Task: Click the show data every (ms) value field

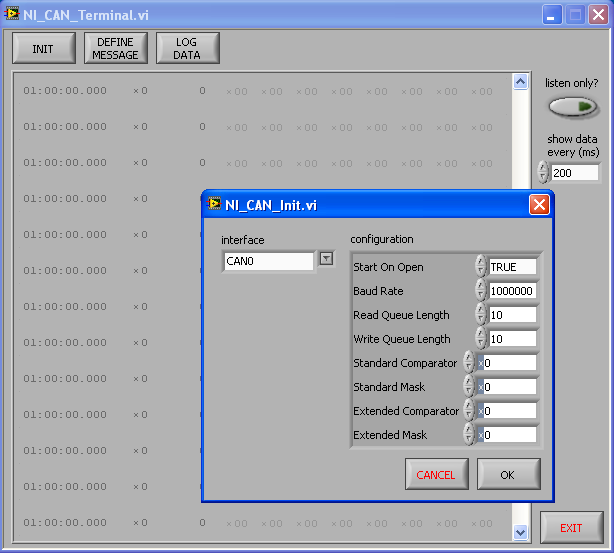Action: pyautogui.click(x=575, y=173)
